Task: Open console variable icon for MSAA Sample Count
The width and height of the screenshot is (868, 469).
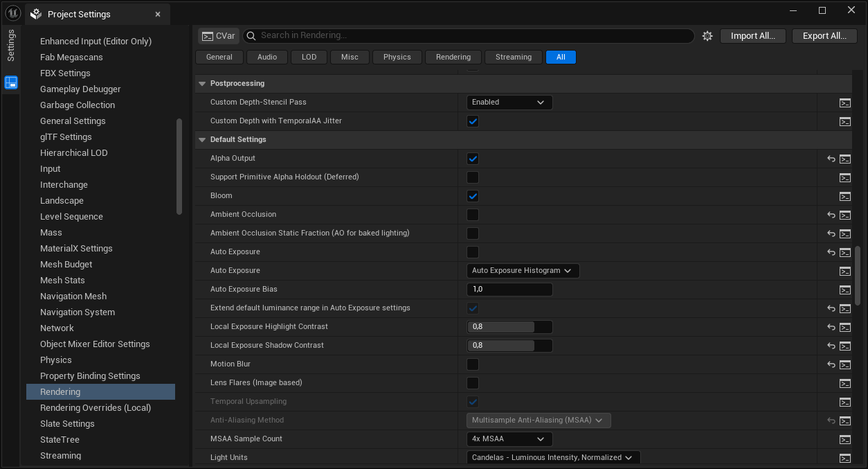Action: coord(845,439)
